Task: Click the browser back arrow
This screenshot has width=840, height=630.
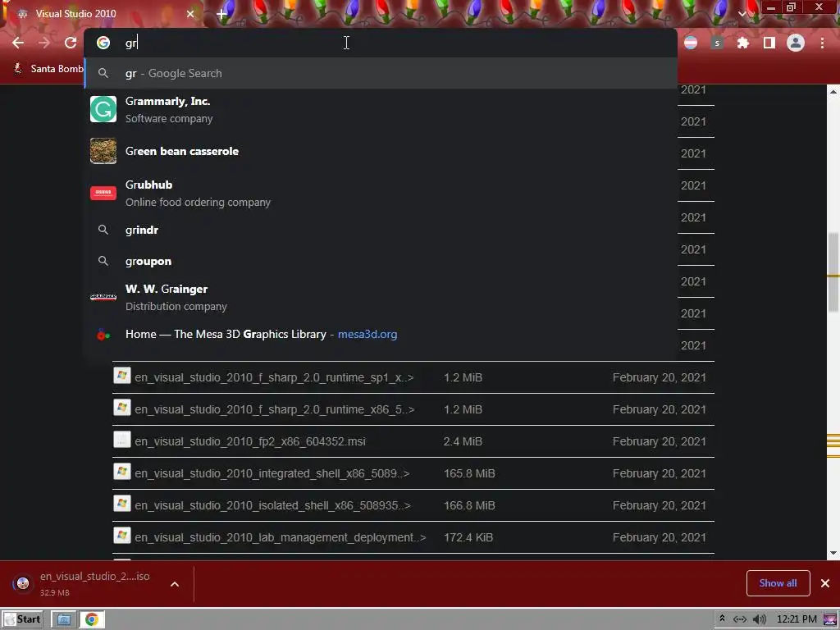Action: [x=18, y=43]
